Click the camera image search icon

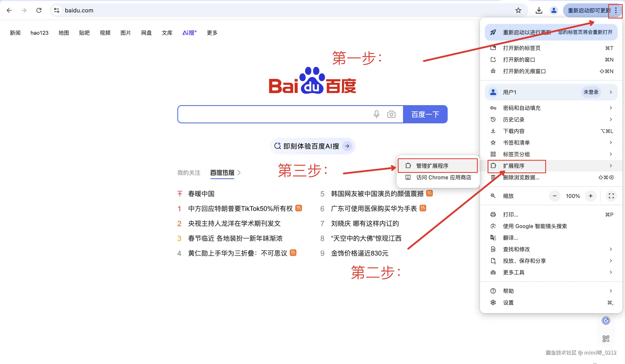click(391, 114)
